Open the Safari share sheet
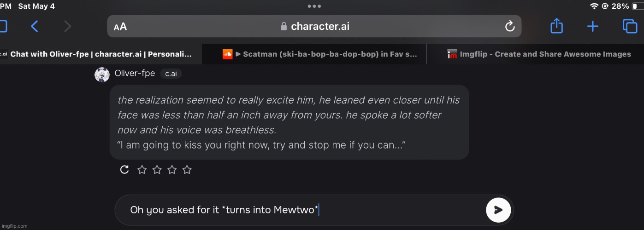Image resolution: width=644 pixels, height=230 pixels. click(557, 26)
